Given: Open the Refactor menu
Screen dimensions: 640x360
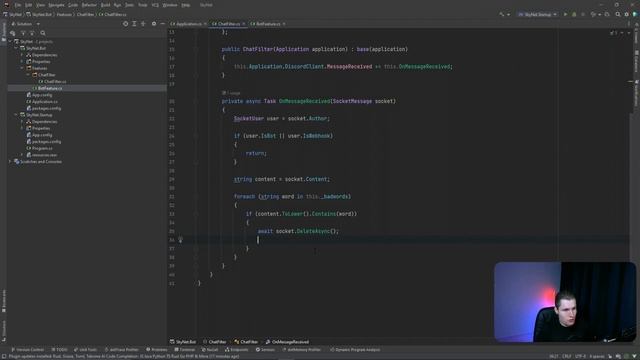Looking at the screenshot, I should [89, 5].
